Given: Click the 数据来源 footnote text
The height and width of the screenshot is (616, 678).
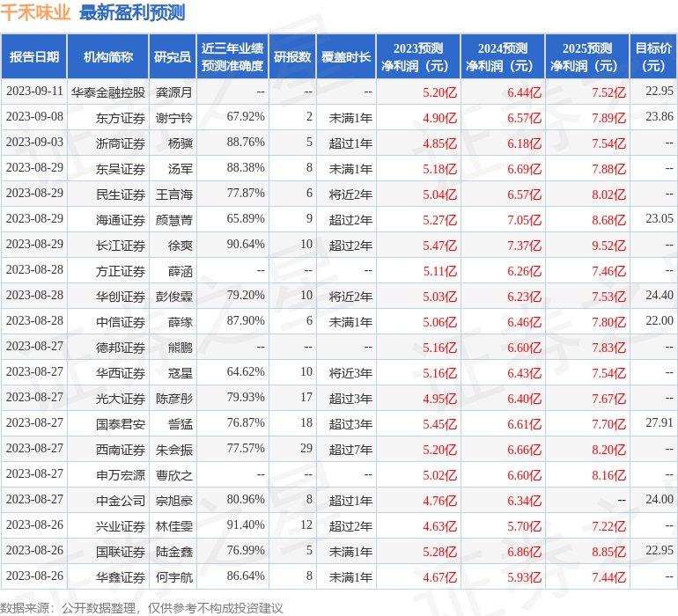Looking at the screenshot, I should 142,608.
